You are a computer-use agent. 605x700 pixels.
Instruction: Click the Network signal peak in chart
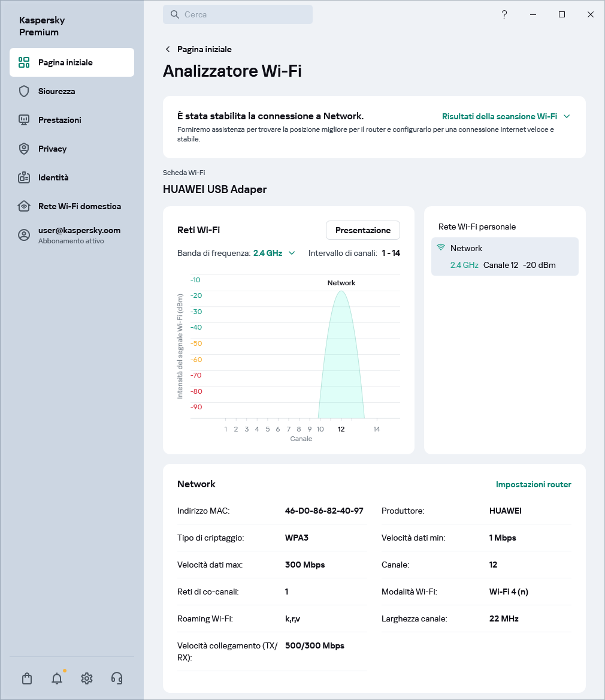point(341,294)
